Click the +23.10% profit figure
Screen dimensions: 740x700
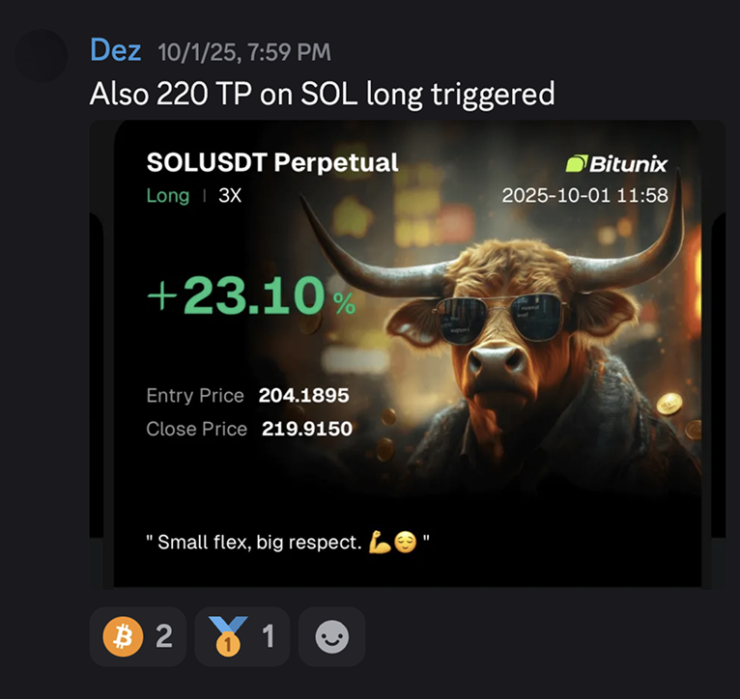pos(251,295)
